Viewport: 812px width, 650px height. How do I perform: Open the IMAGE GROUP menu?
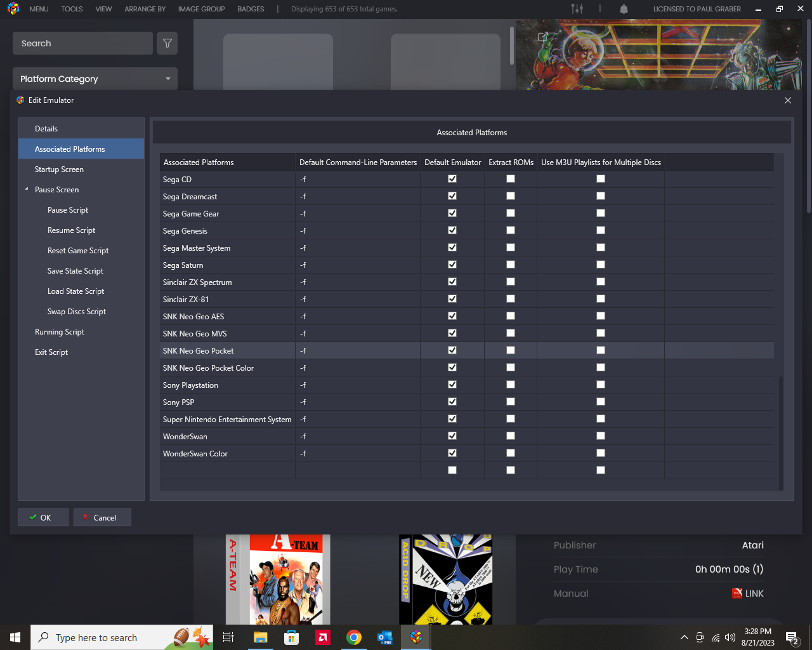pyautogui.click(x=201, y=9)
